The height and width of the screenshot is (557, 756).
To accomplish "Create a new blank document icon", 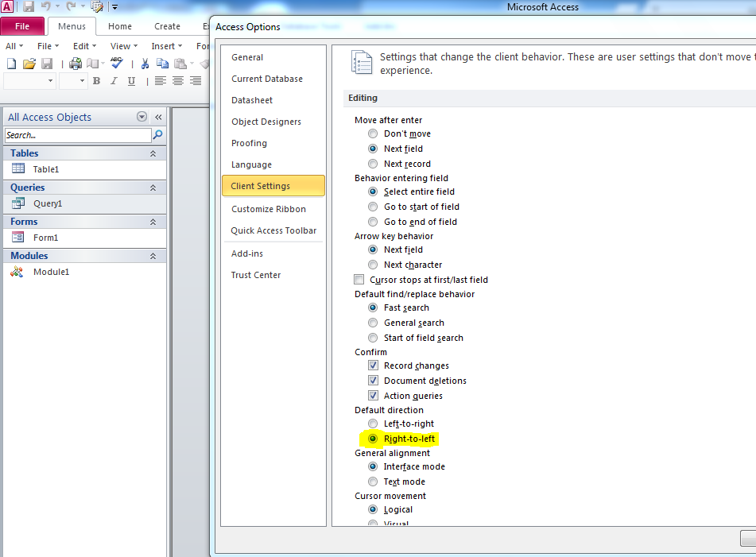I will click(11, 64).
